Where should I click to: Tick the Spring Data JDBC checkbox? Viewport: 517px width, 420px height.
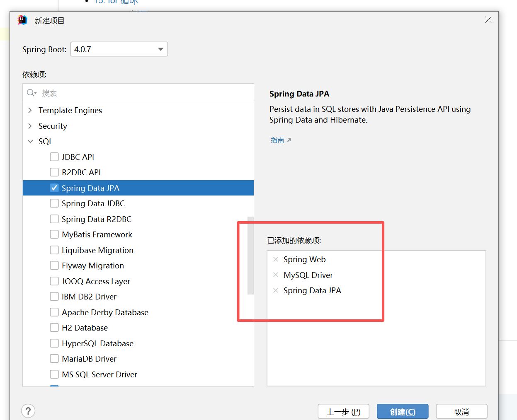coord(54,203)
